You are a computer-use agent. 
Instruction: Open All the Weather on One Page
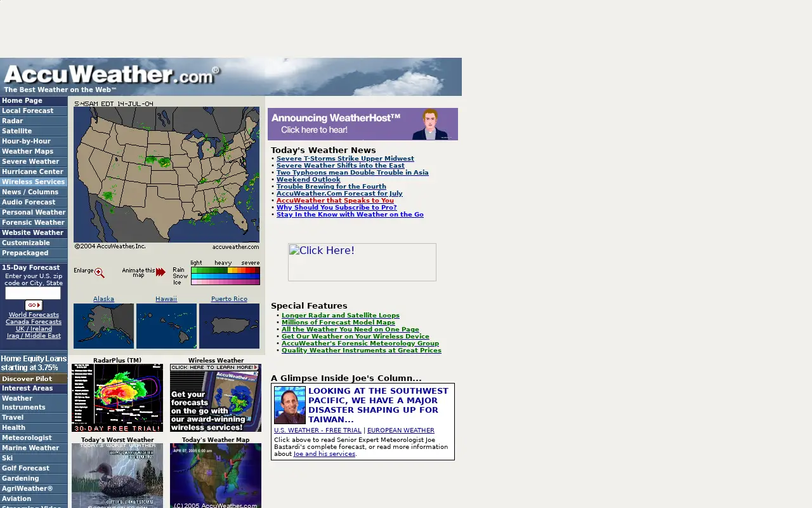[350, 330]
